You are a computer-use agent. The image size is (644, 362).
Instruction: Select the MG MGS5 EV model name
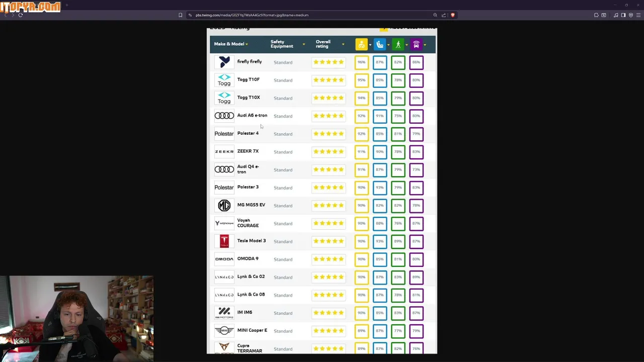[x=251, y=205]
